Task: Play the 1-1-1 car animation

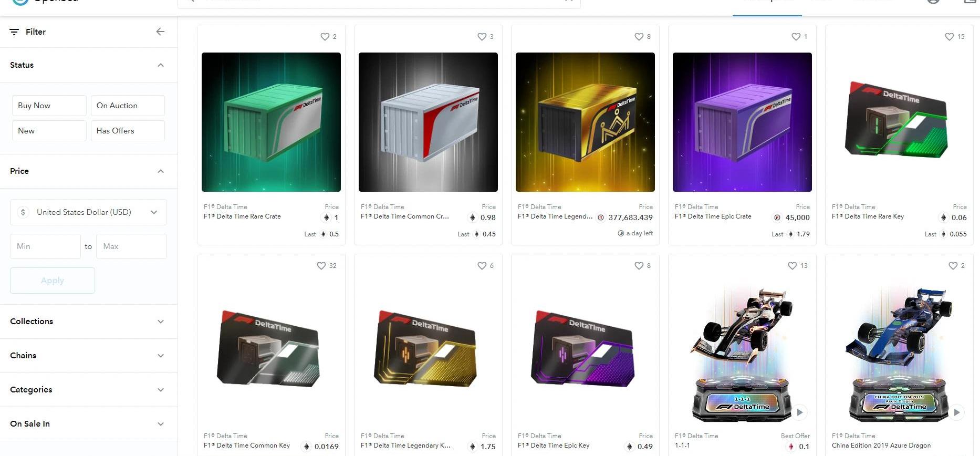Action: 799,412
